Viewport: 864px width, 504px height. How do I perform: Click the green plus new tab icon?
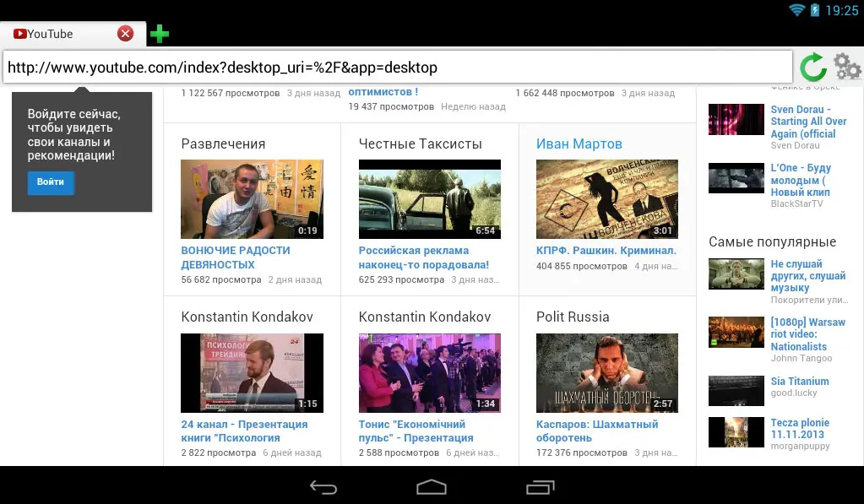pos(160,34)
